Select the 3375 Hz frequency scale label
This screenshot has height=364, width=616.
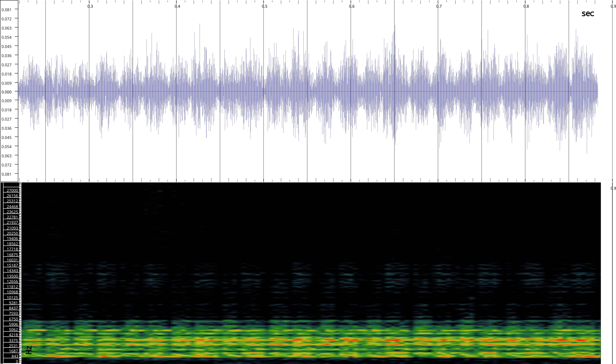13,340
